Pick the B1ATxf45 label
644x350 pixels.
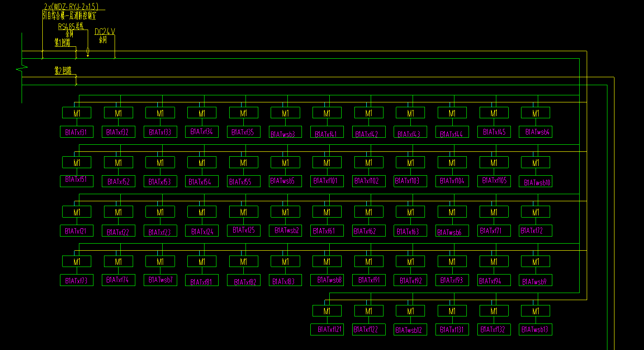tap(494, 132)
